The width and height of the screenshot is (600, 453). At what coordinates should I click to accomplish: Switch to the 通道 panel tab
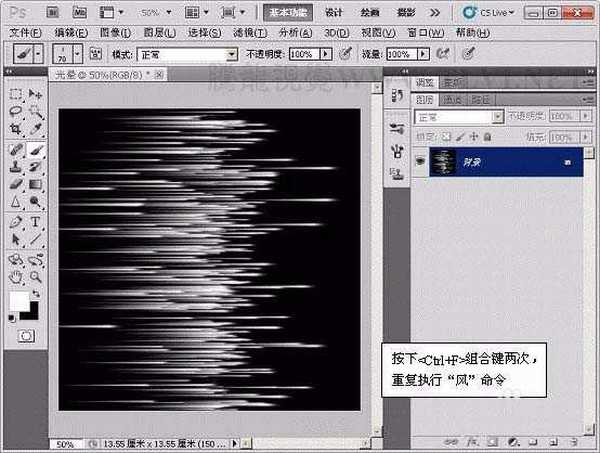[453, 100]
